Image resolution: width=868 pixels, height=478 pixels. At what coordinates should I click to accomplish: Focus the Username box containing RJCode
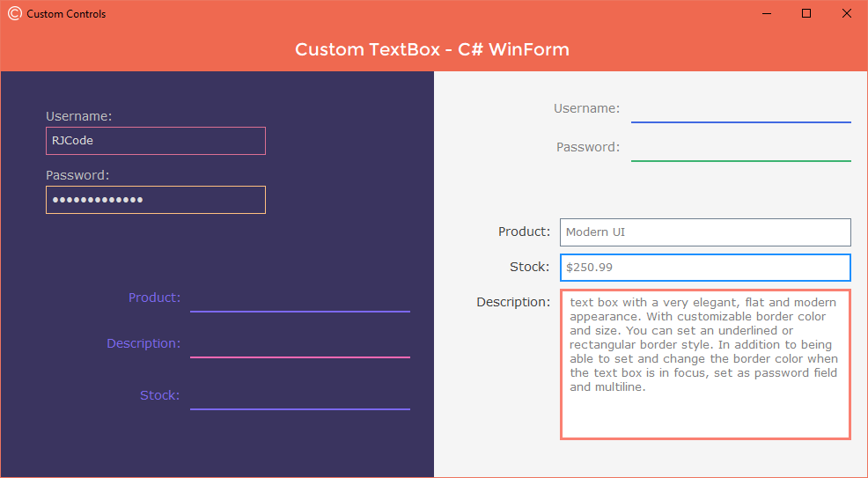[x=156, y=141]
